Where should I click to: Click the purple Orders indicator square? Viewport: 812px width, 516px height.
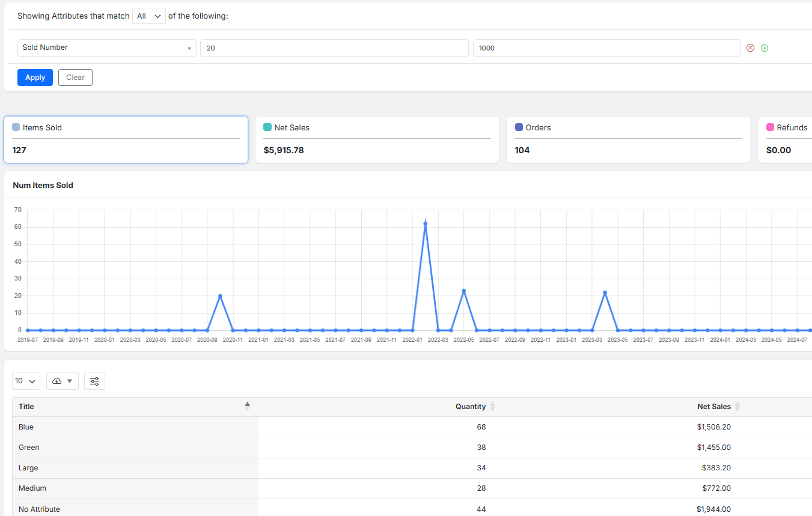click(519, 127)
